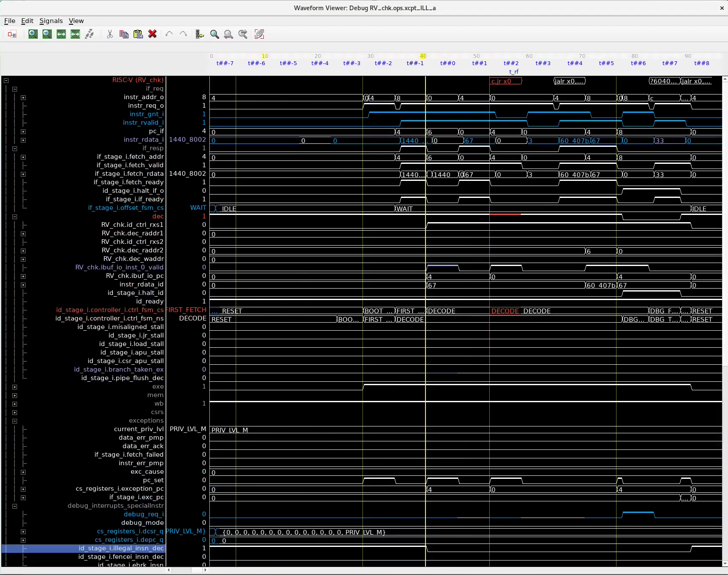
Task: Activate the go-to-time cursor tool
Action: coord(199,34)
